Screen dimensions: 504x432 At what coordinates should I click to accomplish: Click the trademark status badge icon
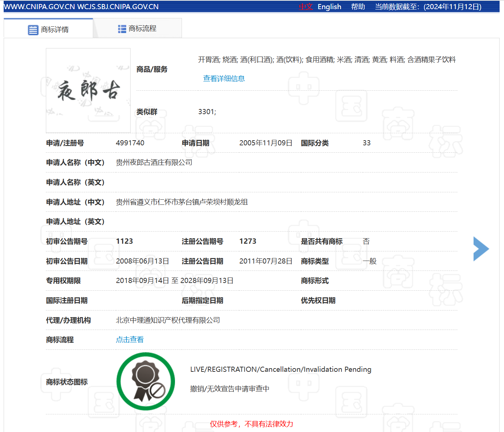(x=146, y=382)
